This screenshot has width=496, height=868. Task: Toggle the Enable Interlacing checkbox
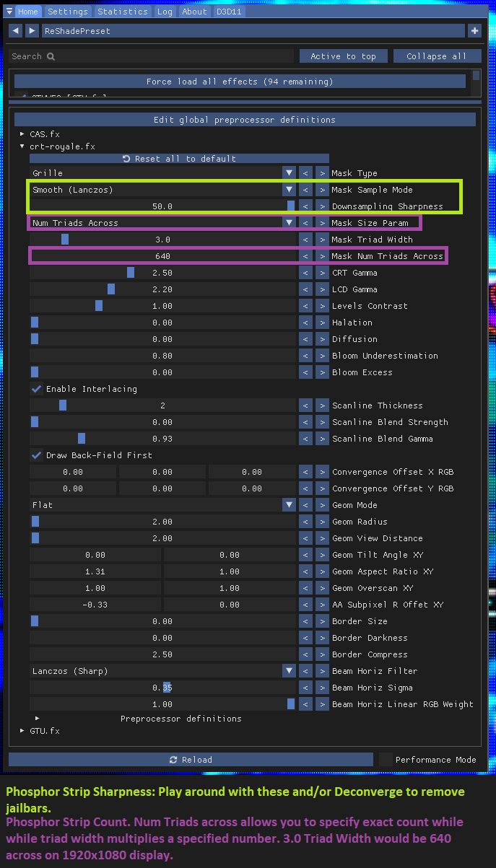point(37,389)
